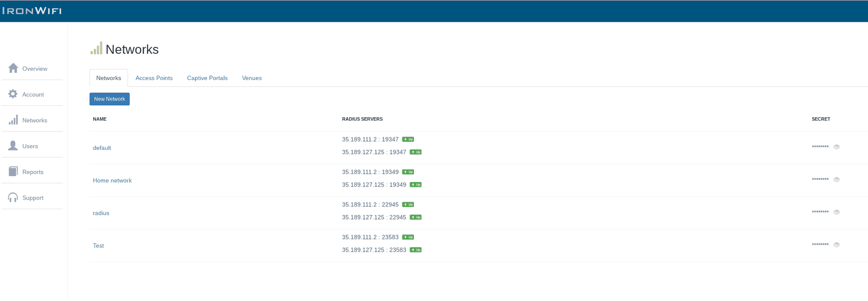
Task: Open the Captive Portals tab
Action: coord(207,78)
